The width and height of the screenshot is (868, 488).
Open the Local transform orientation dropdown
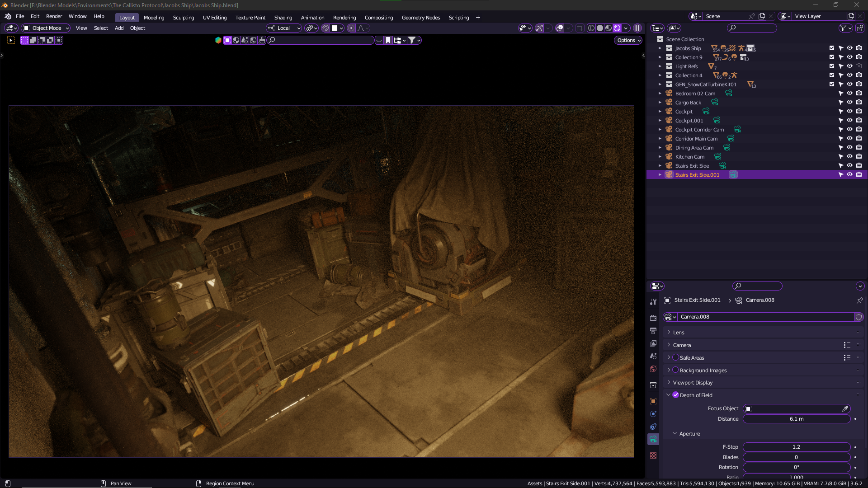[284, 28]
